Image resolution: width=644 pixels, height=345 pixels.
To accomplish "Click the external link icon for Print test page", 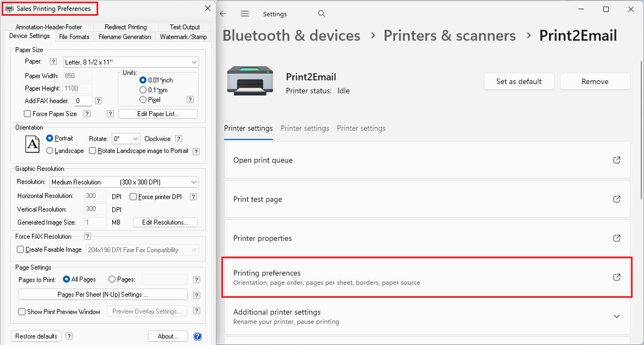I will (x=616, y=199).
